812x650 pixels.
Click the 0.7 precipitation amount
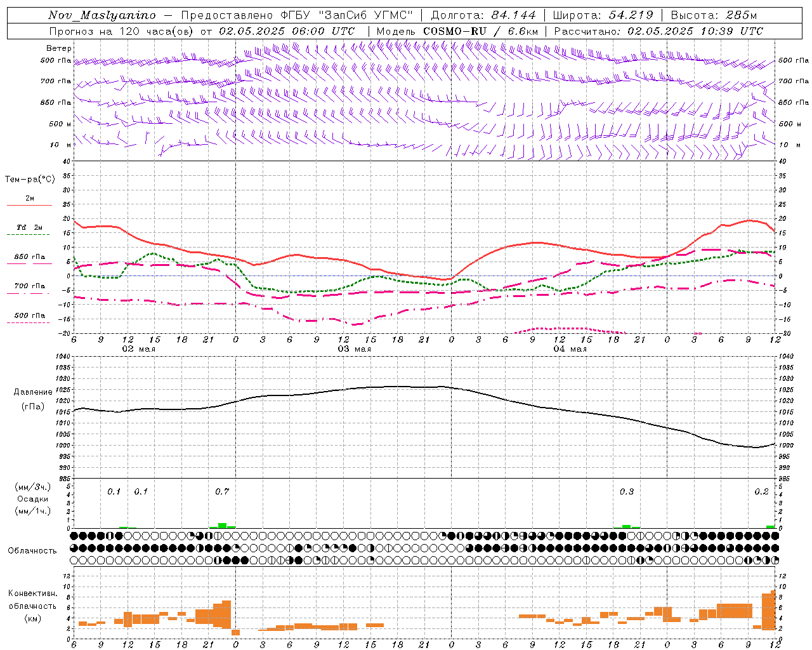pos(221,492)
